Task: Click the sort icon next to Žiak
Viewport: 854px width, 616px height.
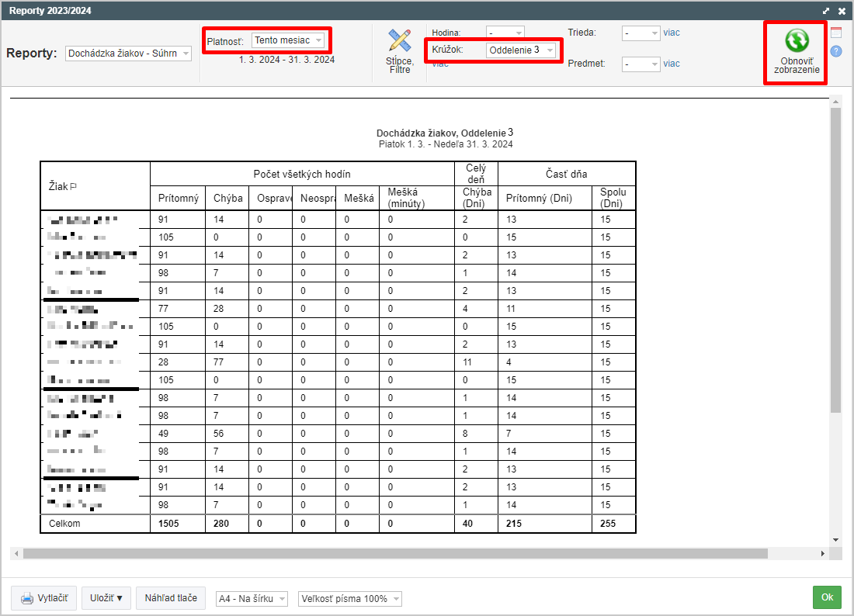Action: click(x=74, y=187)
